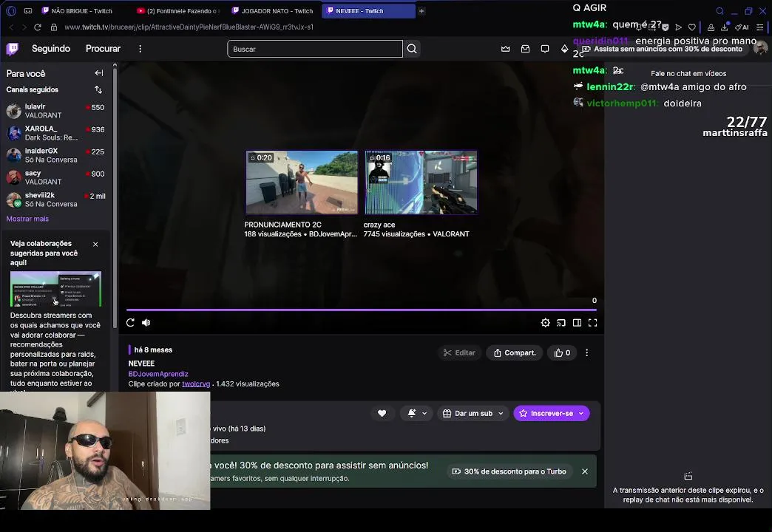Replay the clip with the restart icon
This screenshot has height=532, width=772.
130,323
